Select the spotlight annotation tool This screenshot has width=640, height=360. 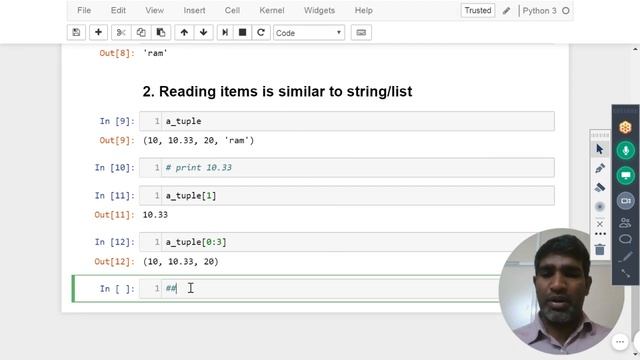pyautogui.click(x=600, y=207)
